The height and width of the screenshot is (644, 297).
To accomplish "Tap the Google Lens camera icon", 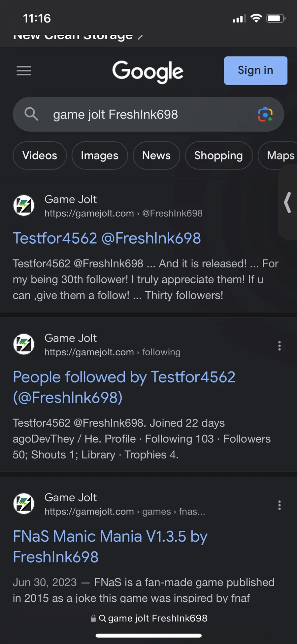I will tap(265, 115).
